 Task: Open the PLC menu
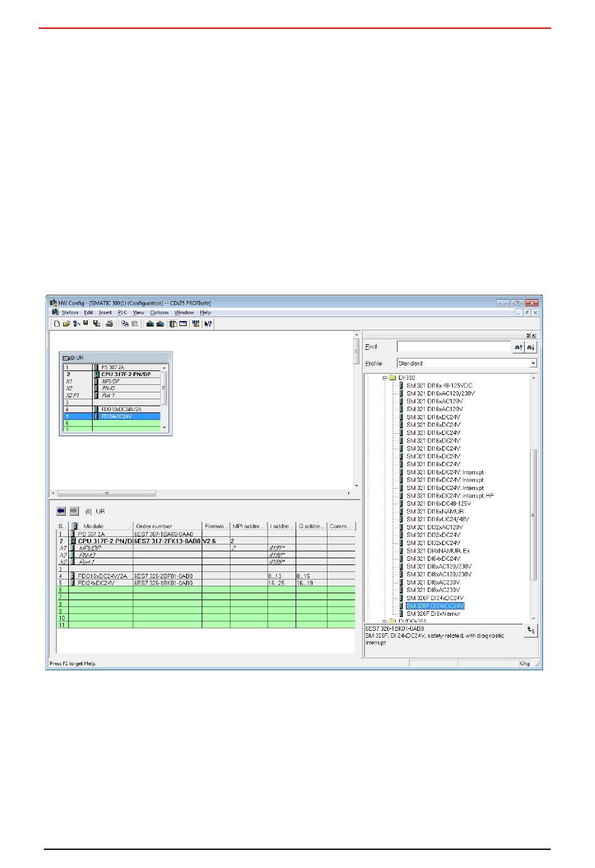point(122,312)
